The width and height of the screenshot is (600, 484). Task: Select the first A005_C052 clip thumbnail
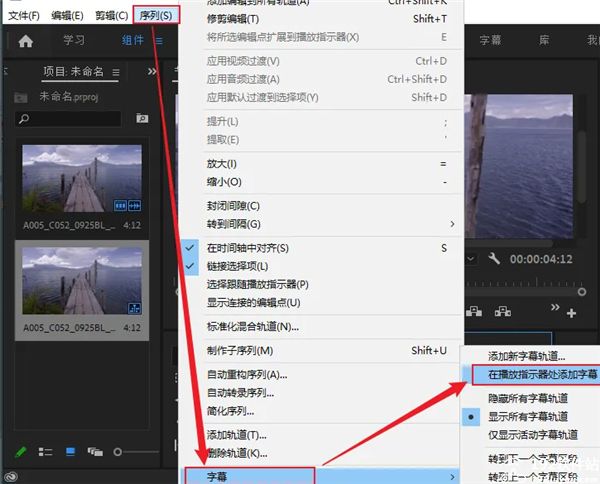point(79,177)
